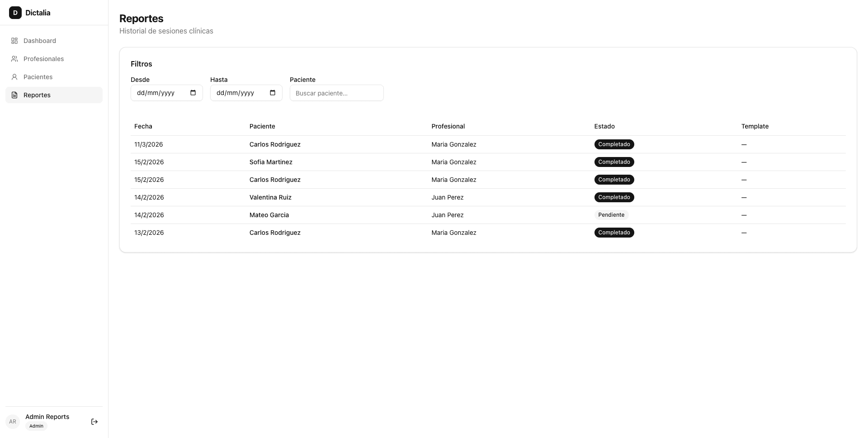Click the Fecha column header
Image resolution: width=868 pixels, height=438 pixels.
[x=143, y=126]
